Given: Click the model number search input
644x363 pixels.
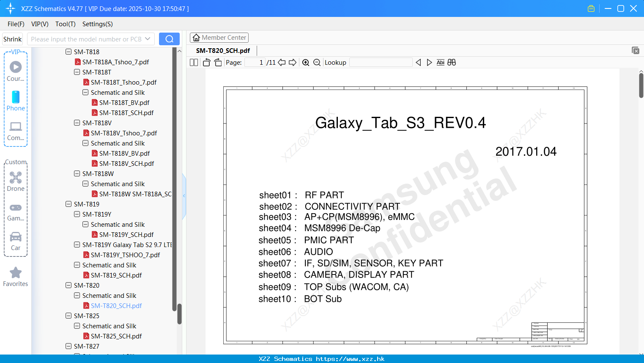Looking at the screenshot, I should point(86,39).
